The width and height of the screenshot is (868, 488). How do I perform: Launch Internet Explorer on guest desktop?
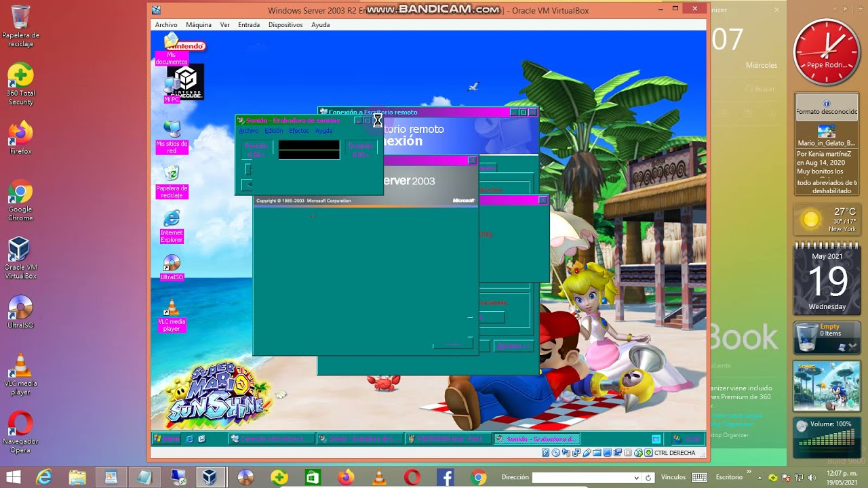pyautogui.click(x=172, y=226)
